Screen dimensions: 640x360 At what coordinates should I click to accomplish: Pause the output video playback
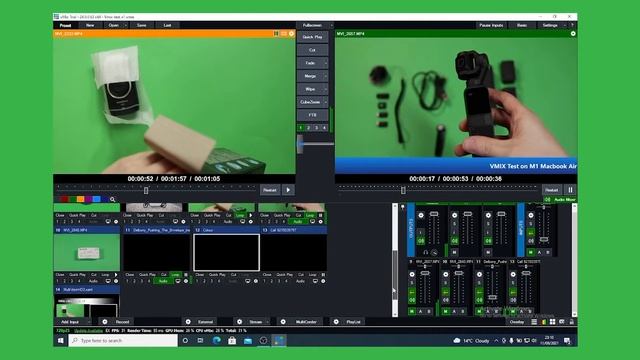tap(570, 190)
